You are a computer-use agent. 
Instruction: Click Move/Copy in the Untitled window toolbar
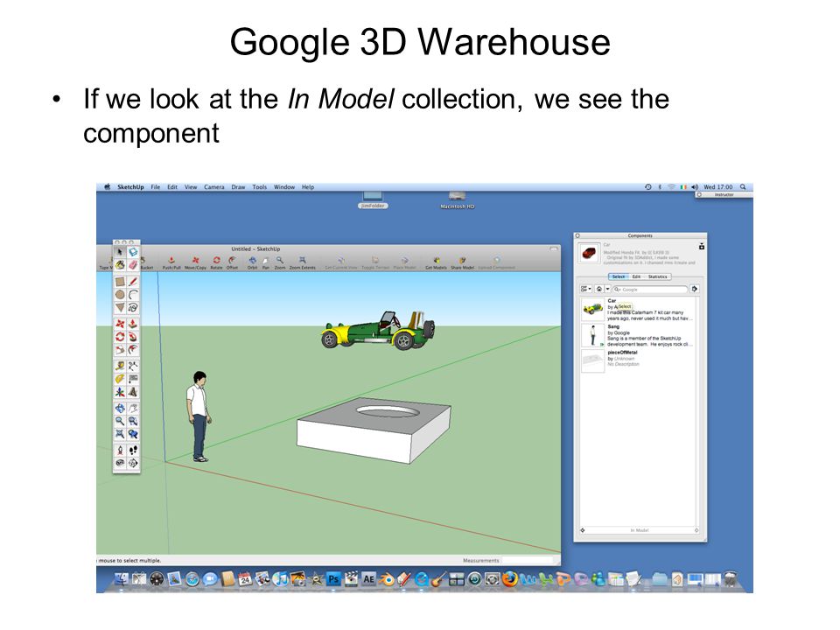pos(195,262)
